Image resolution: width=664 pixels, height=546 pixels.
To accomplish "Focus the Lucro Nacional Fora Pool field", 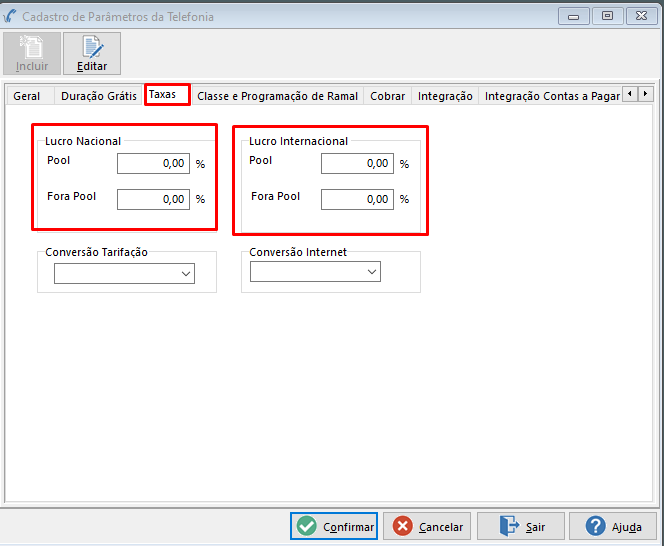I will point(153,200).
